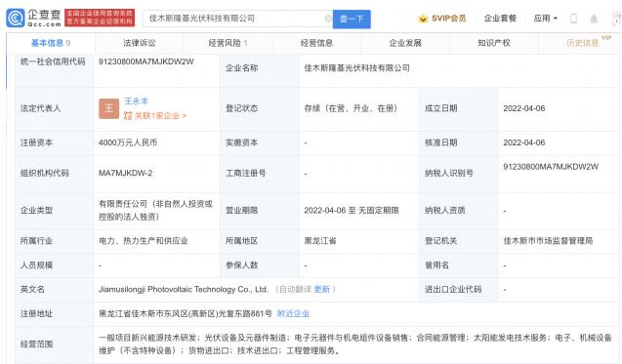This screenshot has height=364, width=622.
Task: Open notifications bell icon
Action: [594, 19]
